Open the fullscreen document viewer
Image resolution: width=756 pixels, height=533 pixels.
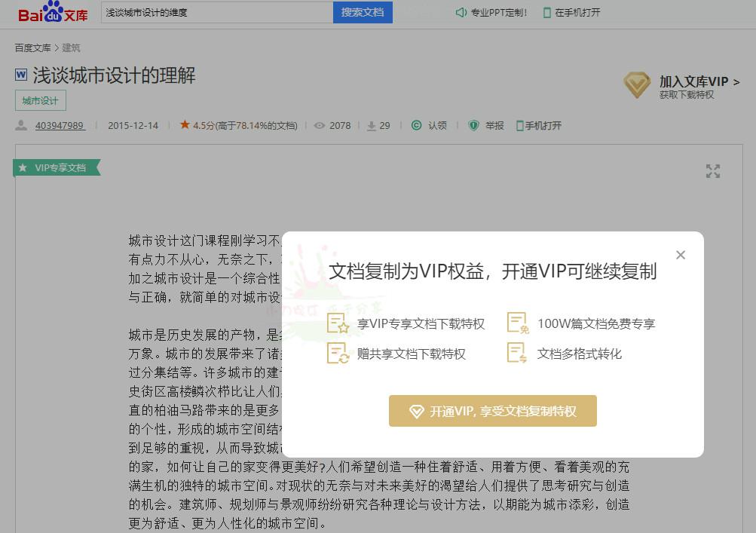click(712, 171)
